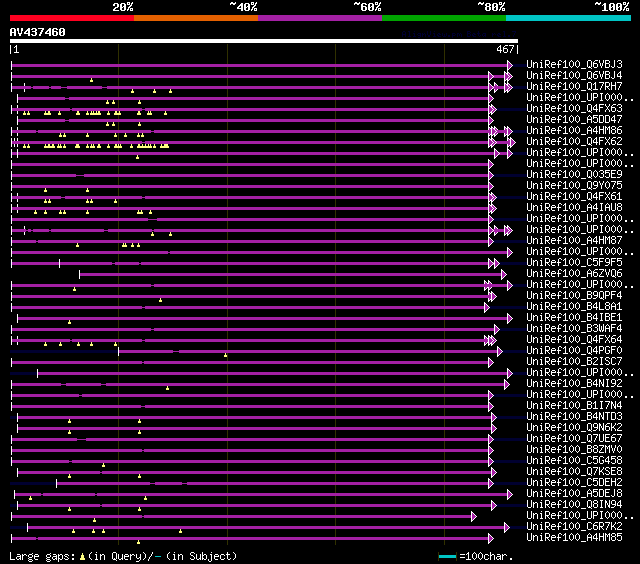This screenshot has width=640, height=564.
Task: Click the white query sequence bar
Action: pyautogui.click(x=264, y=41)
